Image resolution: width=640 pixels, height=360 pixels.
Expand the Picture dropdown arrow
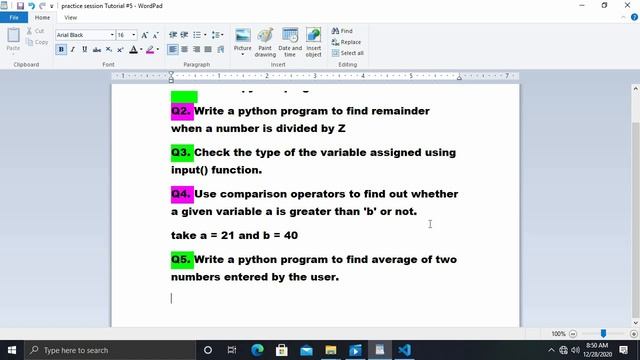tap(242, 54)
